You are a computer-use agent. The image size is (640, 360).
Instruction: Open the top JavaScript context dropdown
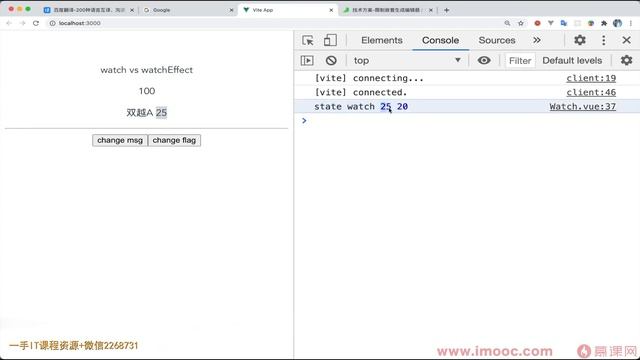pyautogui.click(x=407, y=60)
